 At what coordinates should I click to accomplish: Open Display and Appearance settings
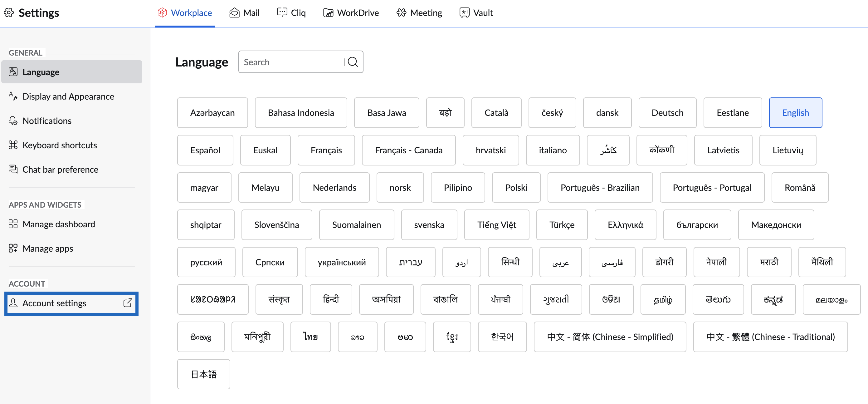pyautogui.click(x=72, y=96)
